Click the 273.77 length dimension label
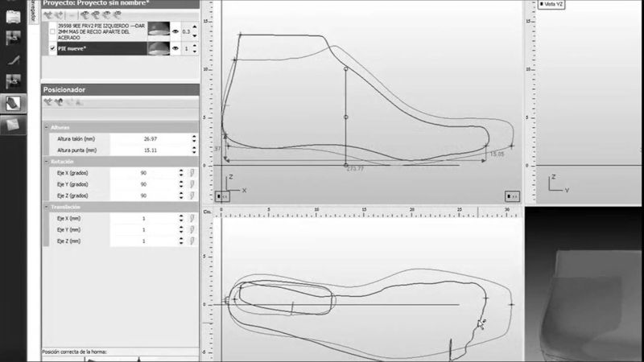This screenshot has width=644, height=362. pyautogui.click(x=355, y=169)
